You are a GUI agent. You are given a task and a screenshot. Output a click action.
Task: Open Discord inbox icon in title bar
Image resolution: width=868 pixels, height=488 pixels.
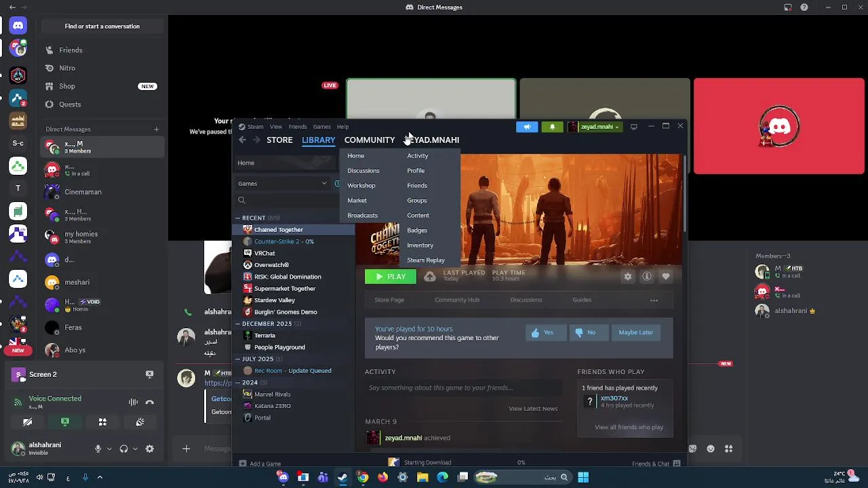[x=787, y=7]
